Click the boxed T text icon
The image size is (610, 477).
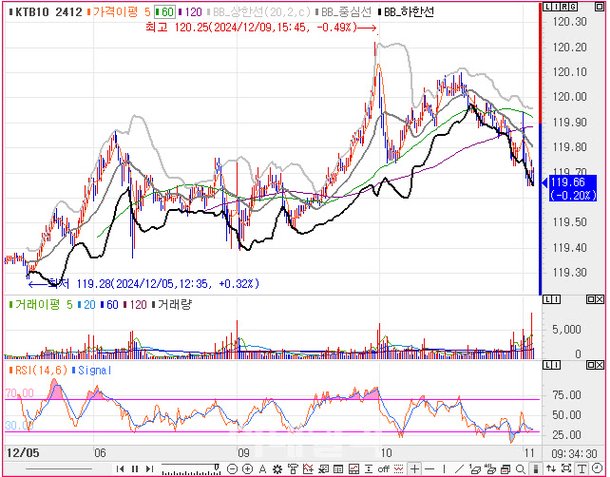click(x=582, y=469)
